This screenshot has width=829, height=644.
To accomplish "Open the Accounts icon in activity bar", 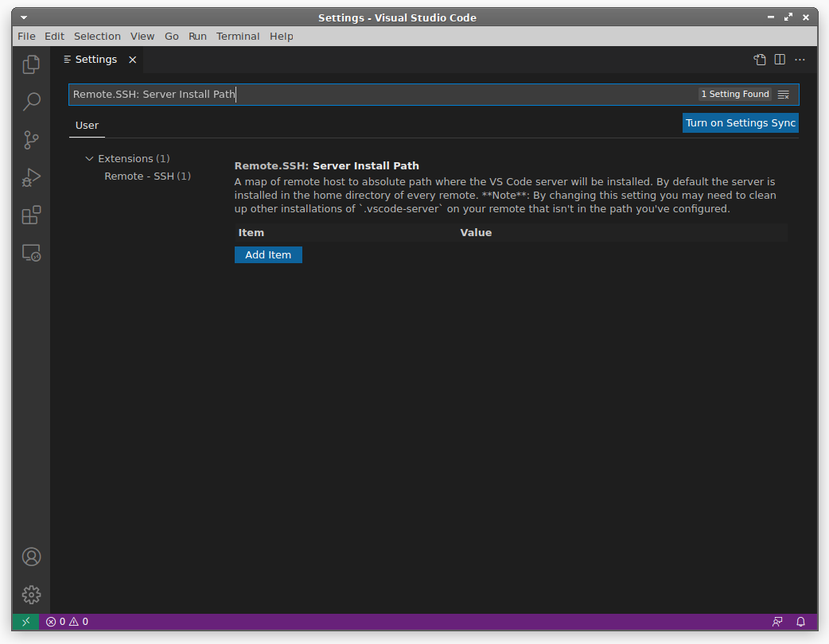I will click(31, 557).
